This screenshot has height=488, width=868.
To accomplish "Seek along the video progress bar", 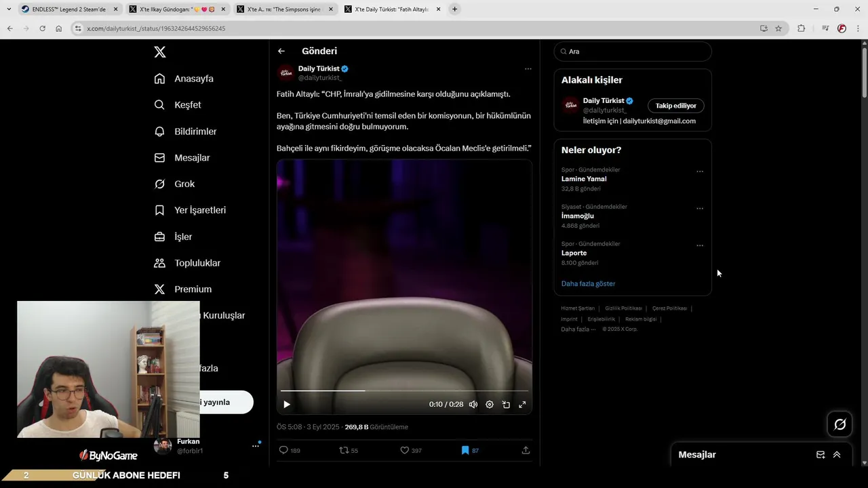I will coord(404,390).
